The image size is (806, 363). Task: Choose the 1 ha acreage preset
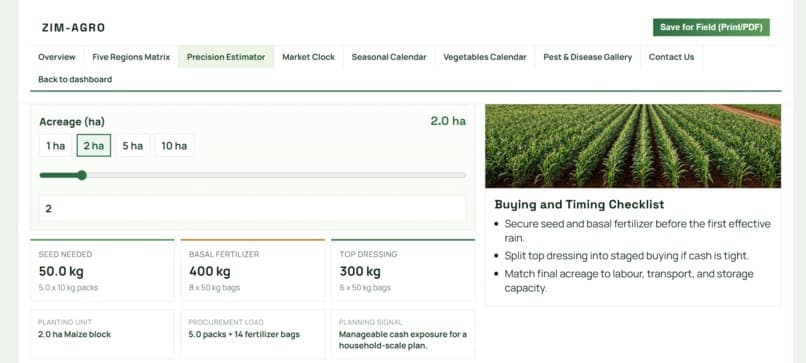tap(56, 146)
